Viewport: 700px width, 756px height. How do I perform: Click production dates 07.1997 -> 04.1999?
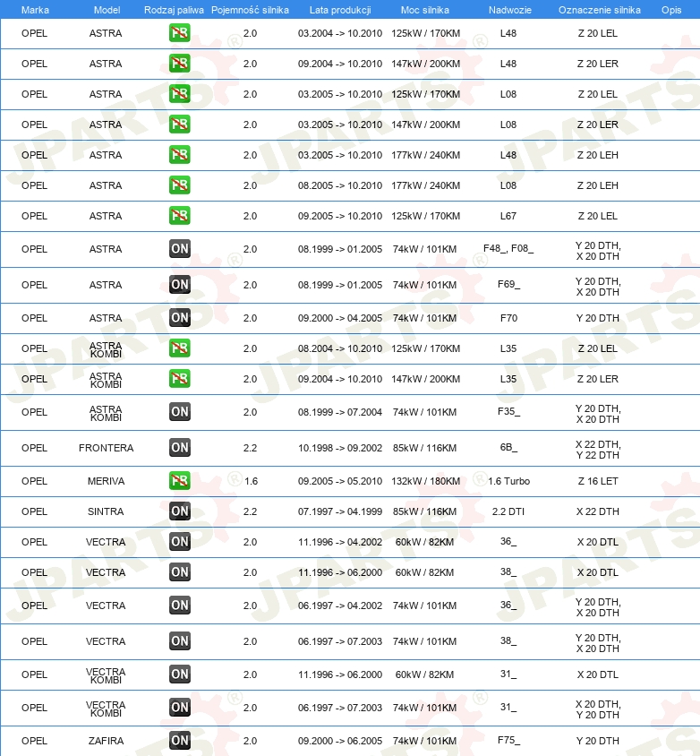tap(339, 511)
